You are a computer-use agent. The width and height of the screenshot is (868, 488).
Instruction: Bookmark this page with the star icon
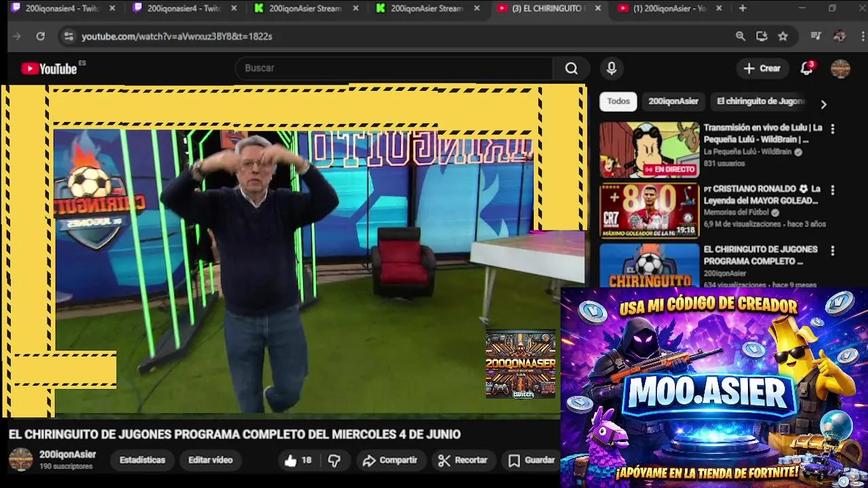[x=783, y=37]
